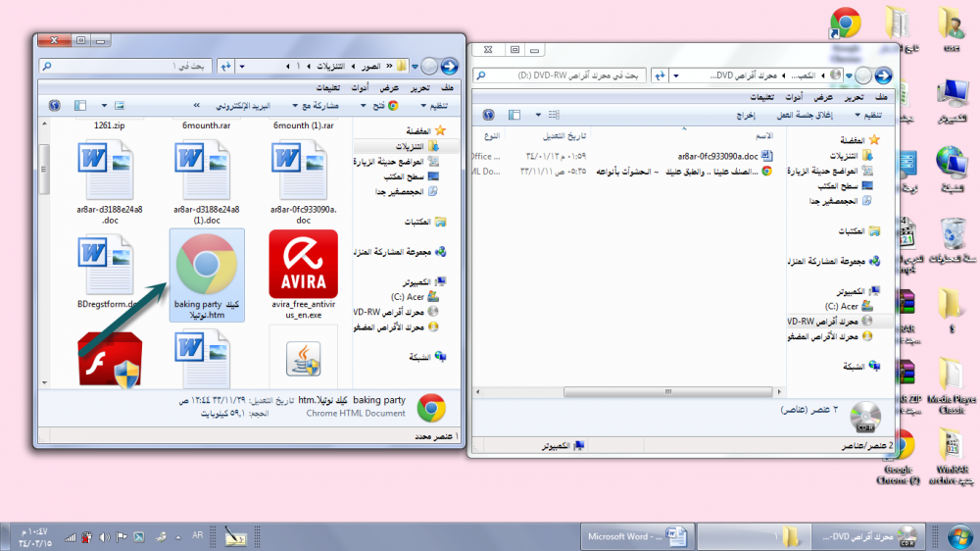Click help icon in Downloads window toolbar

click(x=54, y=105)
